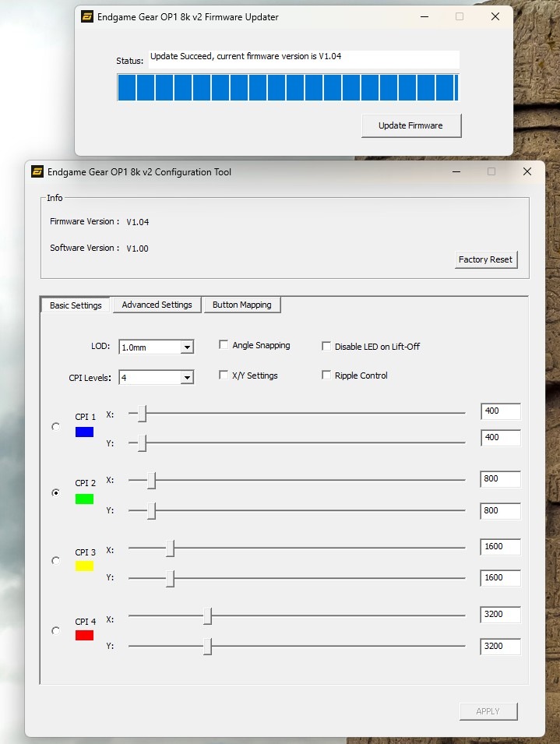Viewport: 560px width, 744px height.
Task: Click the yellow CPI 3 color swatch
Action: point(84,566)
